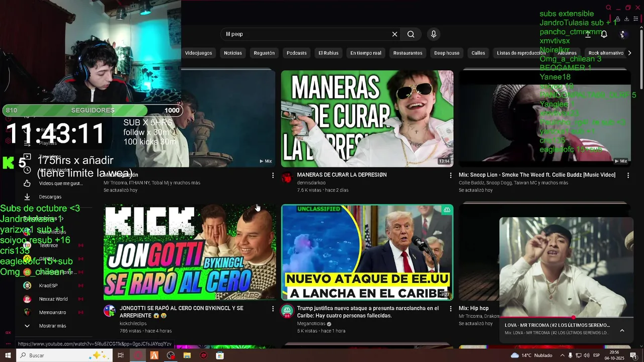Click the Meganoticias channel name

pos(311,324)
